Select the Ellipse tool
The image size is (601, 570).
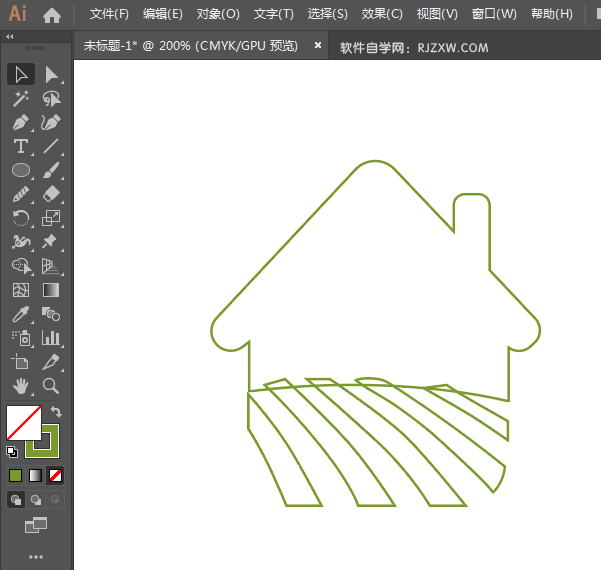coord(21,170)
